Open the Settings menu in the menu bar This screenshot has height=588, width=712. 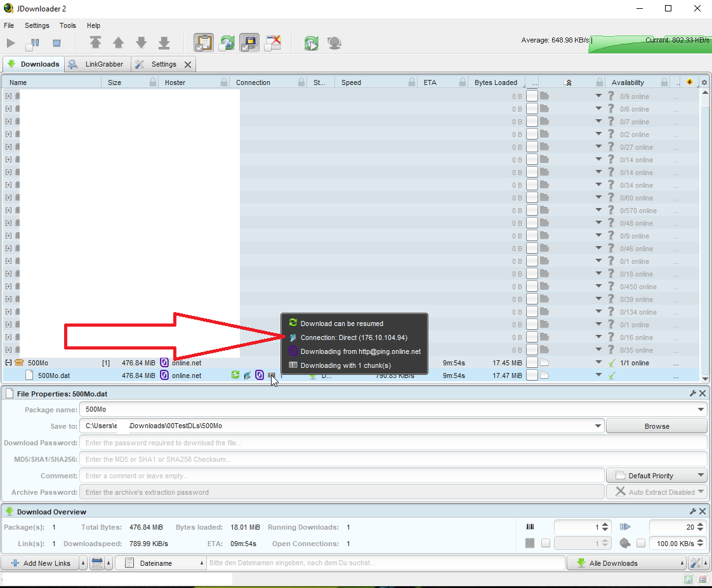[x=37, y=25]
